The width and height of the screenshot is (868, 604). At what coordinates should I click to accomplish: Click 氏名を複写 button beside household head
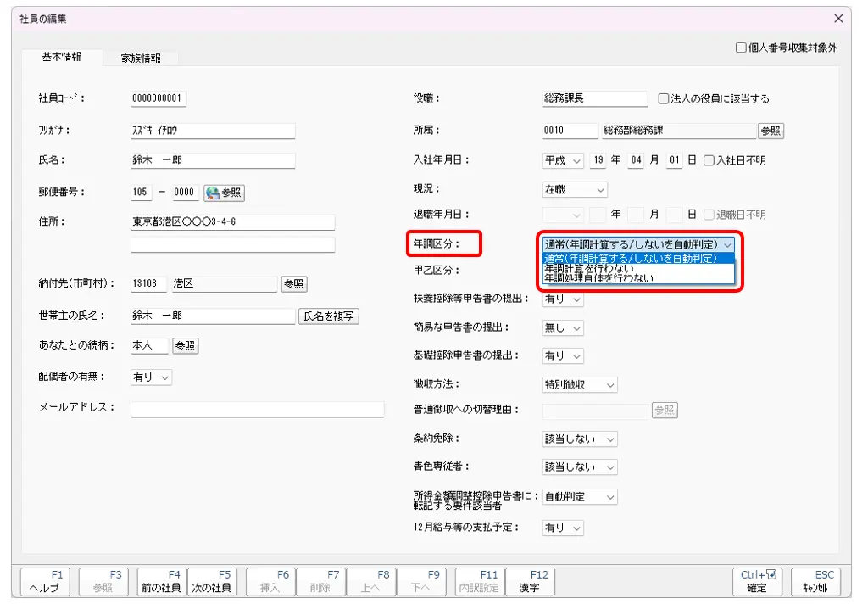329,316
